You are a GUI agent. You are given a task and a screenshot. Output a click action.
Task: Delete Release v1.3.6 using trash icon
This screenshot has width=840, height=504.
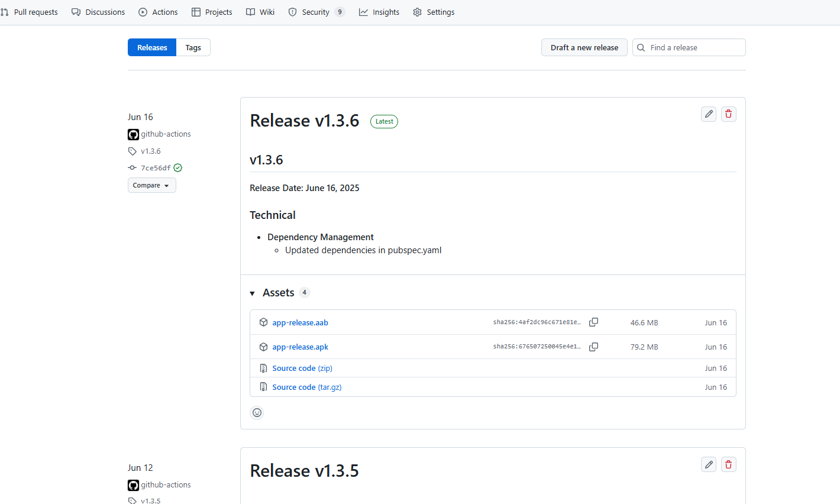(729, 114)
